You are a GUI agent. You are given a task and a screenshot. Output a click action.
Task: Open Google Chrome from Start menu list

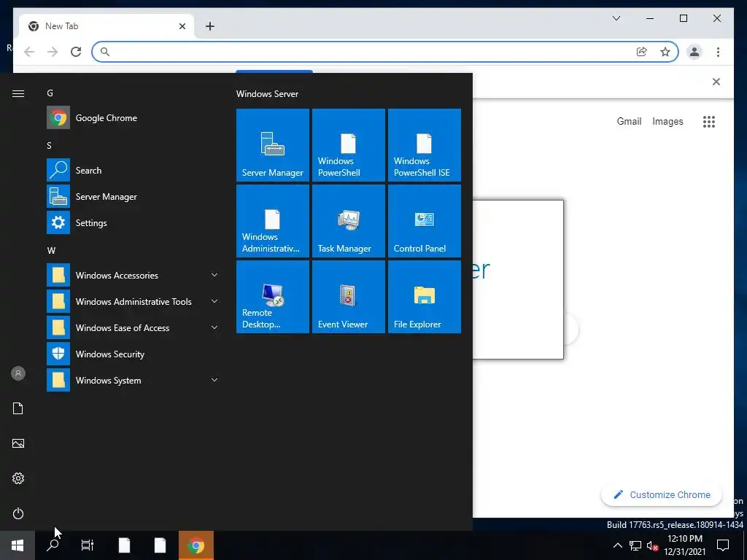pyautogui.click(x=133, y=117)
